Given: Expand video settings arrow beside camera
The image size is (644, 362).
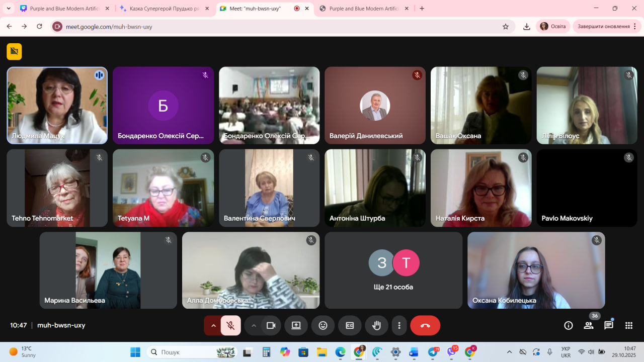Looking at the screenshot, I should (254, 325).
